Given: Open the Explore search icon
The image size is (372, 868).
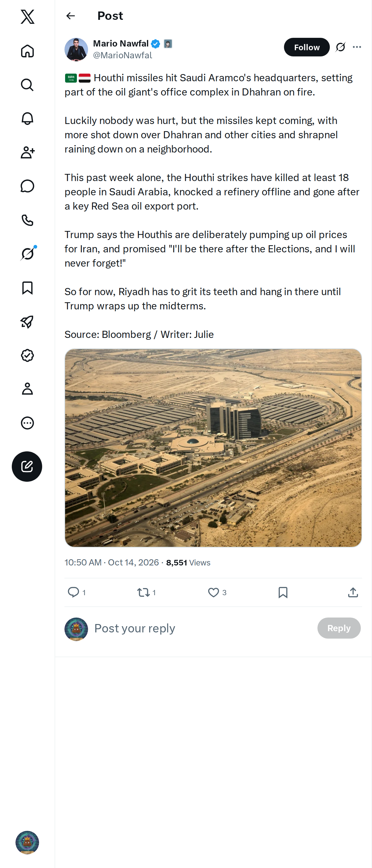Looking at the screenshot, I should point(27,85).
